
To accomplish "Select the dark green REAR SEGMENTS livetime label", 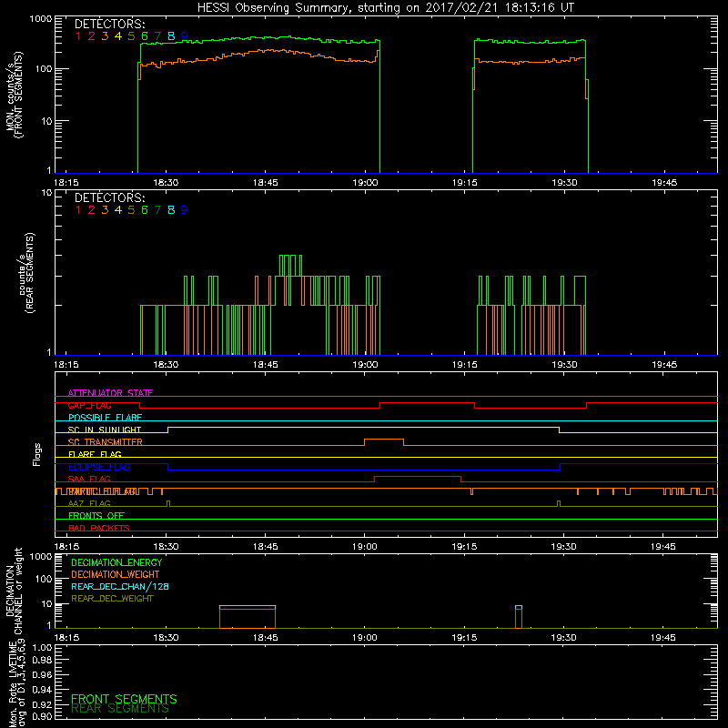I will (120, 709).
